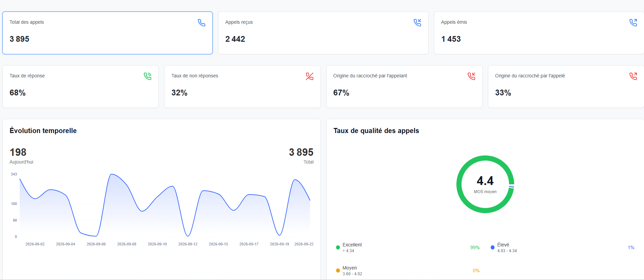The height and width of the screenshot is (280, 644).
Task: Click the Évolution temporelle heading
Action: tap(43, 131)
